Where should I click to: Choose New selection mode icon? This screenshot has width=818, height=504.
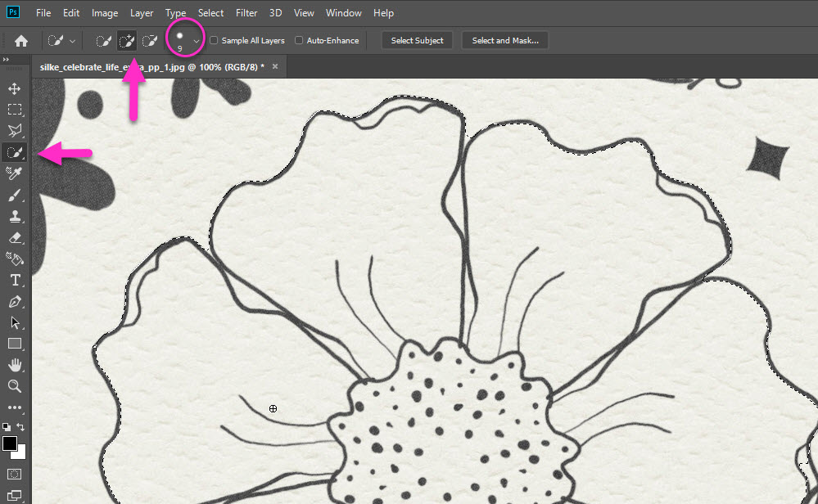(104, 40)
